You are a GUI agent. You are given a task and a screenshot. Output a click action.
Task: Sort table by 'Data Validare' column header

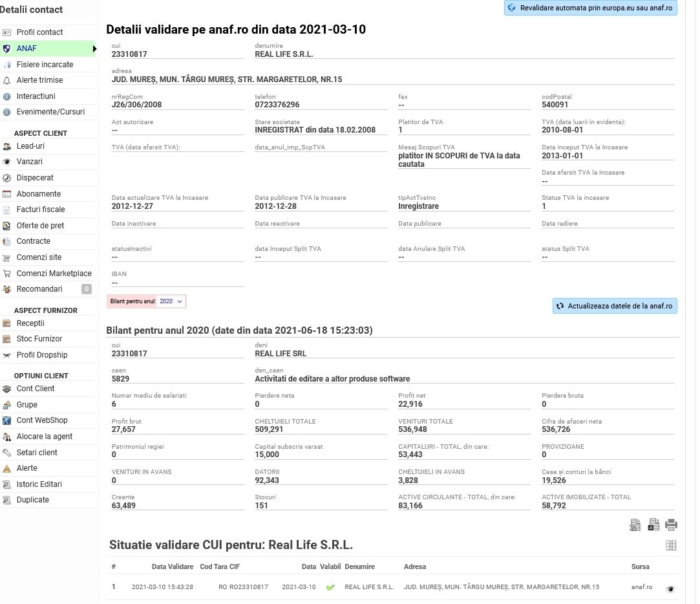click(x=172, y=566)
